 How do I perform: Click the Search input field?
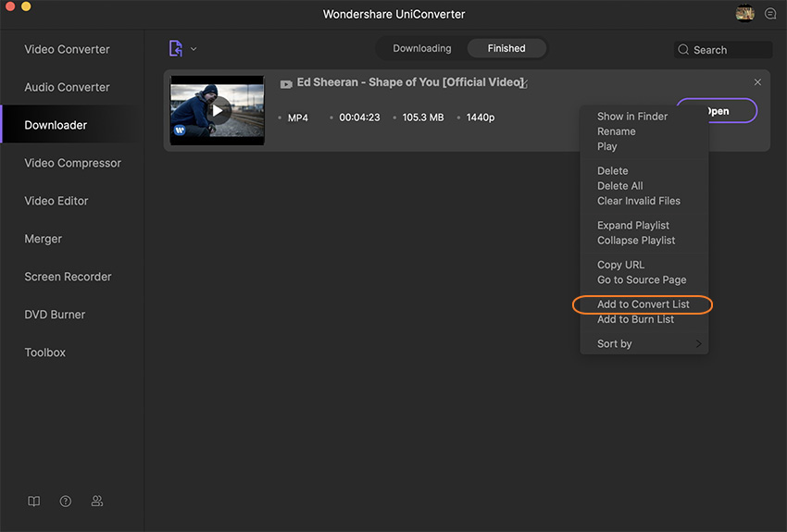pyautogui.click(x=728, y=50)
